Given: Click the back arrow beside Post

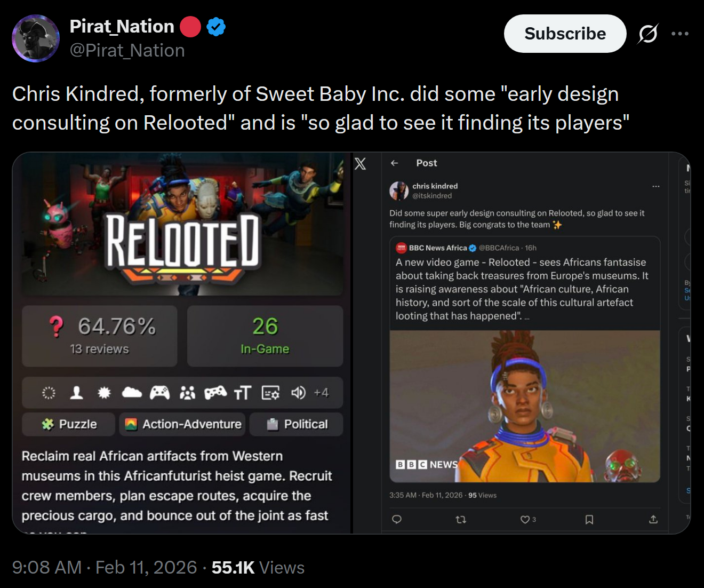Looking at the screenshot, I should coord(395,163).
